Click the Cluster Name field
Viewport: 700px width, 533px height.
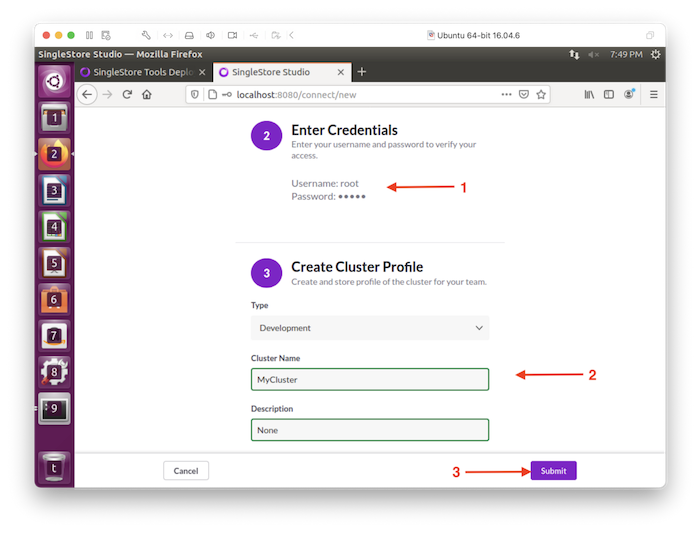click(370, 379)
